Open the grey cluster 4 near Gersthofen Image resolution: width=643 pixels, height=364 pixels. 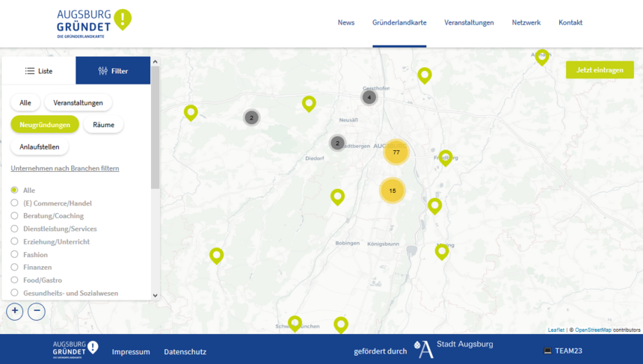[369, 98]
